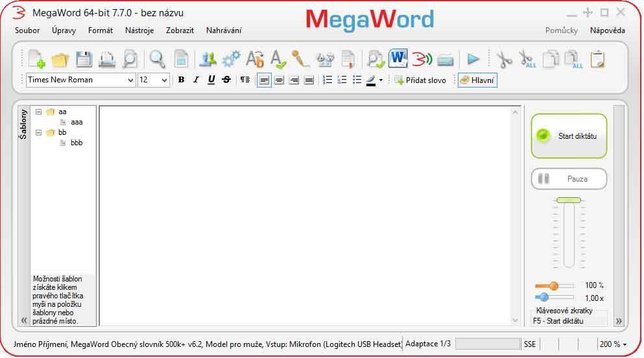Viewport: 644px width, 358px height.
Task: Open the Formát menu
Action: [x=101, y=30]
